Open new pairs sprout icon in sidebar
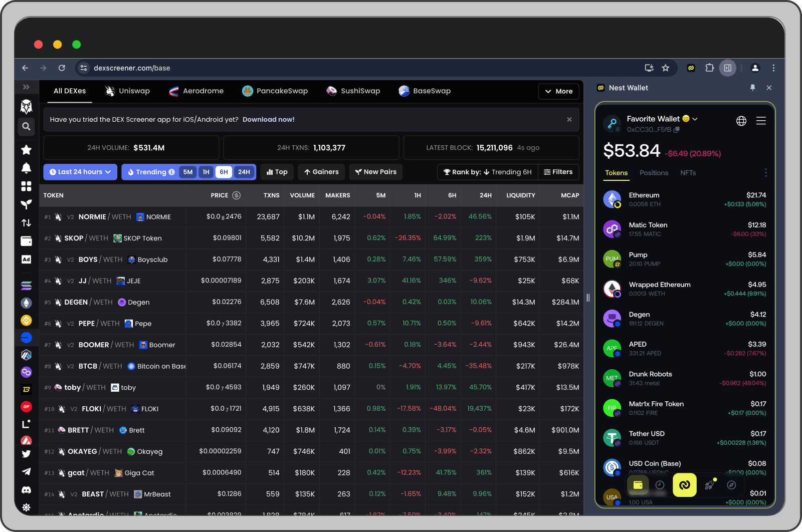 tap(26, 204)
